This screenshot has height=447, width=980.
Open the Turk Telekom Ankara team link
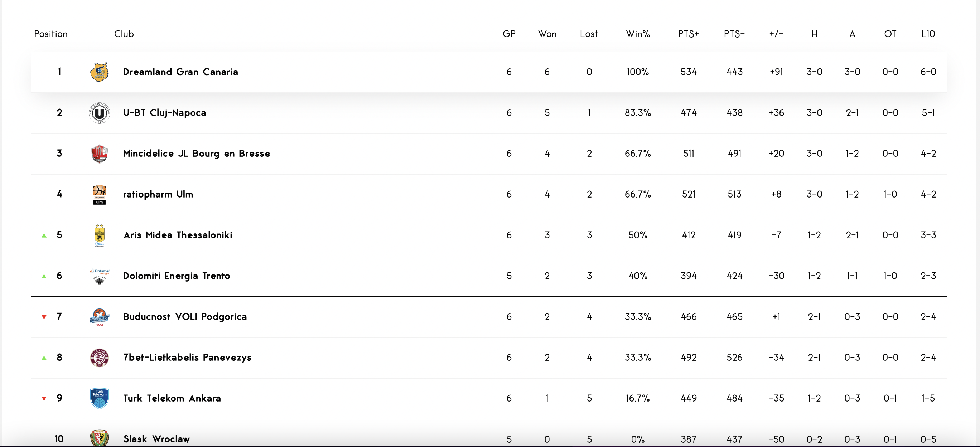(x=172, y=398)
